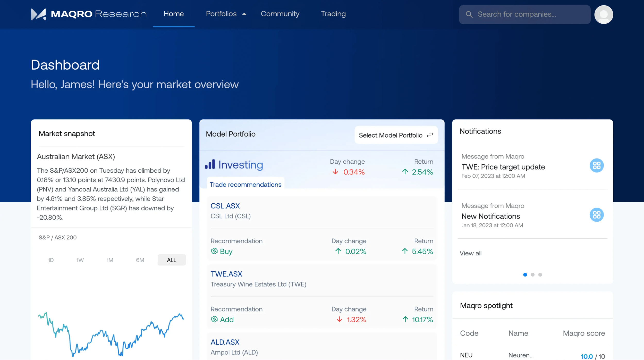This screenshot has height=360, width=644.
Task: Click the up arrow beside CSL 5.45% return
Action: [x=405, y=251]
